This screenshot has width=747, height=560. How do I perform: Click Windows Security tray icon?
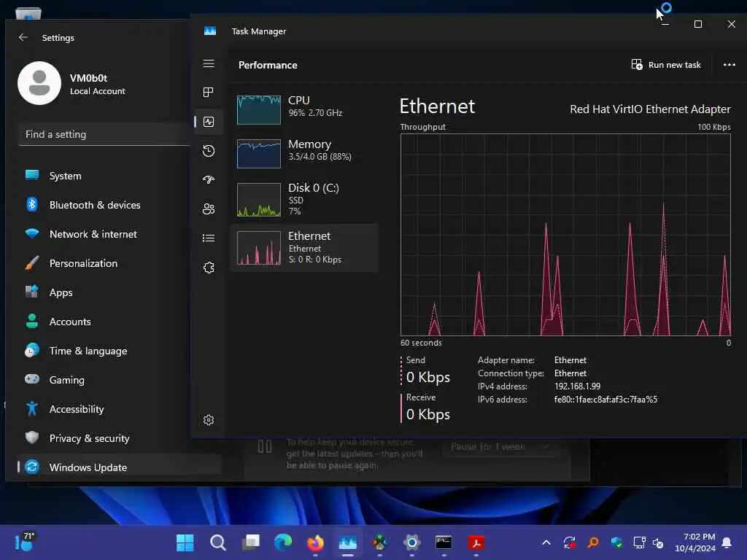click(x=616, y=542)
